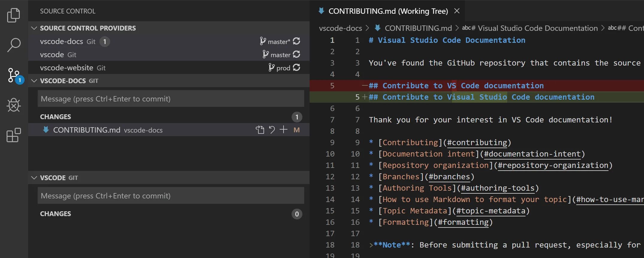This screenshot has width=644, height=258.
Task: Open the CONTRIBUTING.md changed file entry
Action: click(87, 130)
